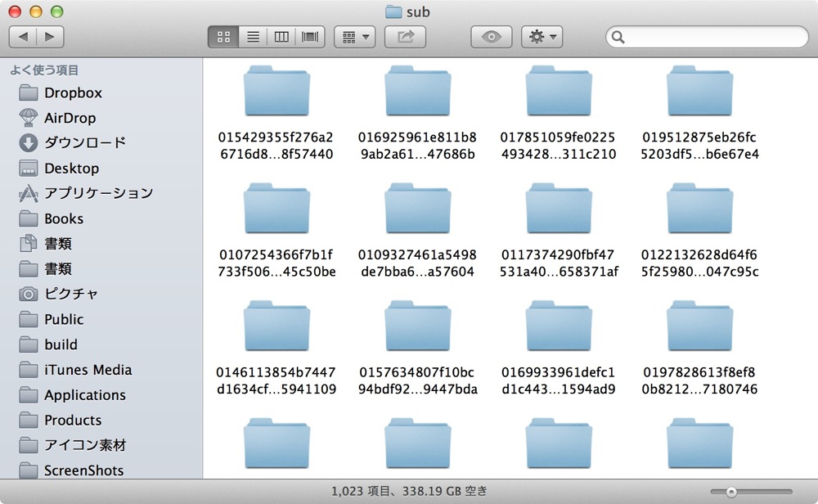818x504 pixels.
Task: Open the Action gear dropdown menu
Action: click(x=542, y=37)
